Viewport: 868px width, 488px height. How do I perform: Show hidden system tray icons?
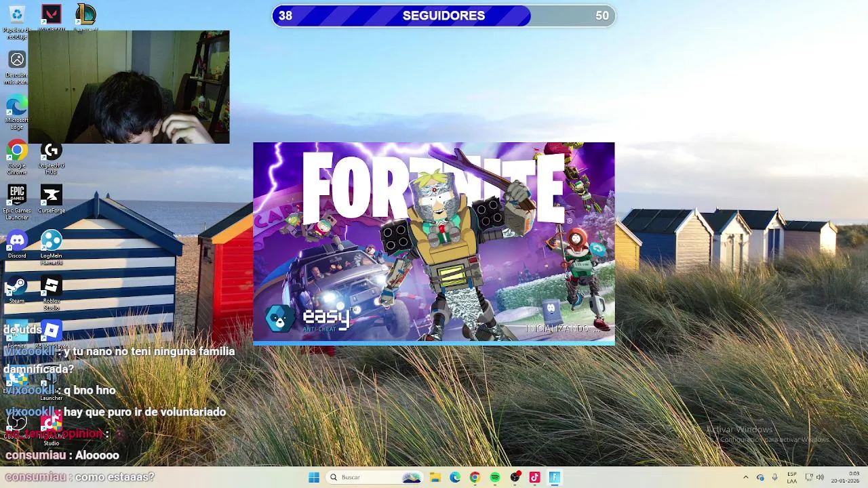point(745,477)
